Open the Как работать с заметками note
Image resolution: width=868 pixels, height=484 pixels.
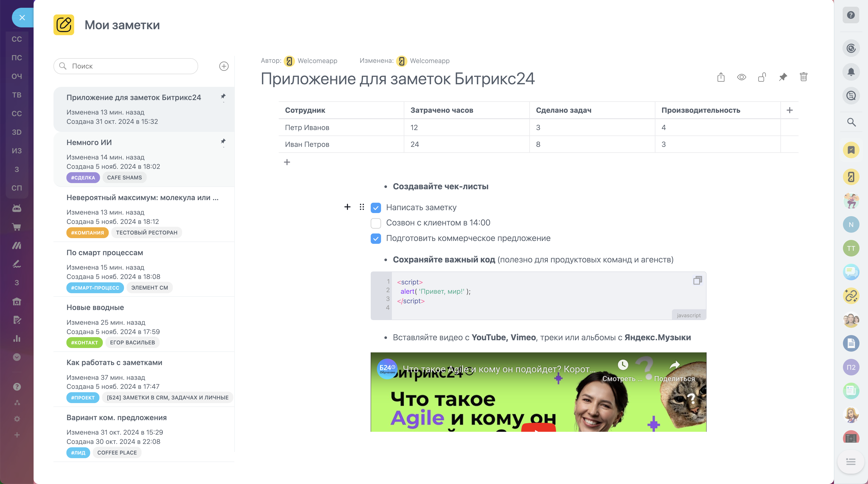(114, 362)
